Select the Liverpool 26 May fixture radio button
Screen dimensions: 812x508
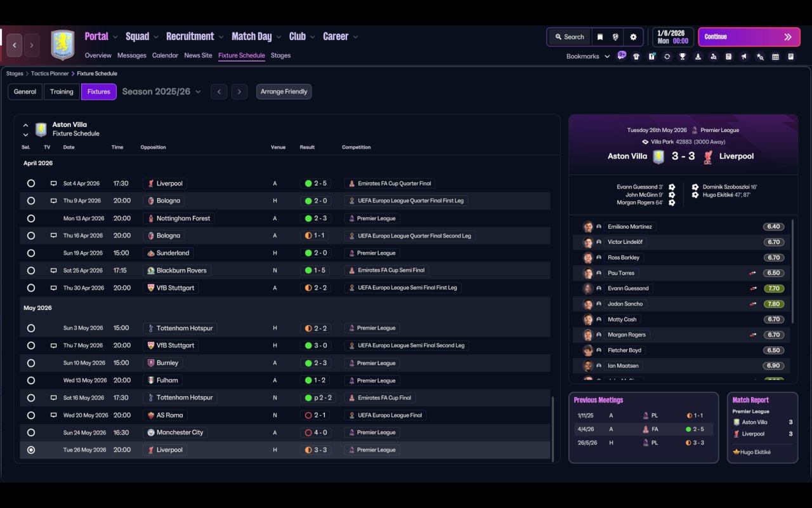point(31,450)
